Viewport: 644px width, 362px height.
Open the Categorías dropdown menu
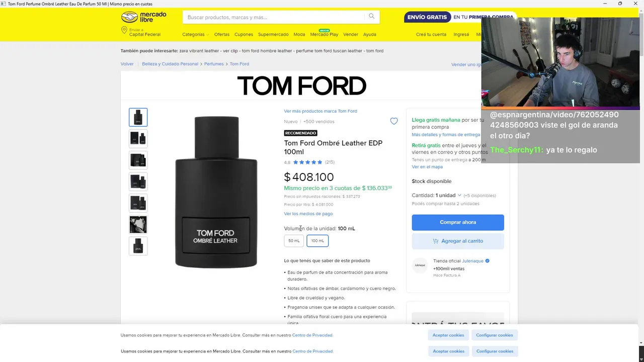tap(195, 35)
